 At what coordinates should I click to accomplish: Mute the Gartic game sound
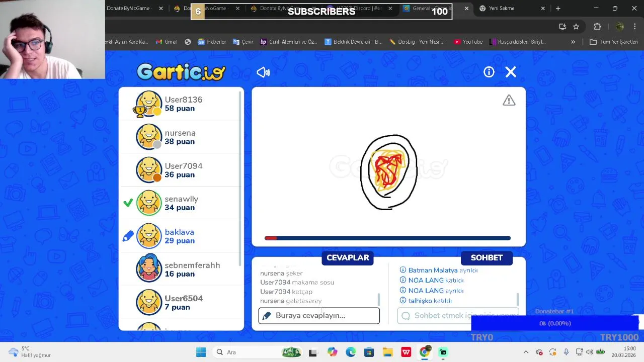(263, 72)
